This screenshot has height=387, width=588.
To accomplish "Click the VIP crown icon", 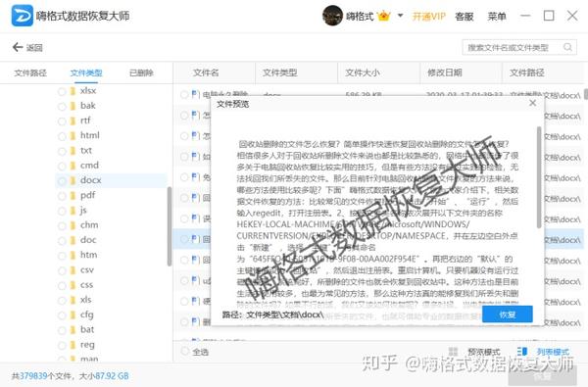I will pyautogui.click(x=384, y=16).
